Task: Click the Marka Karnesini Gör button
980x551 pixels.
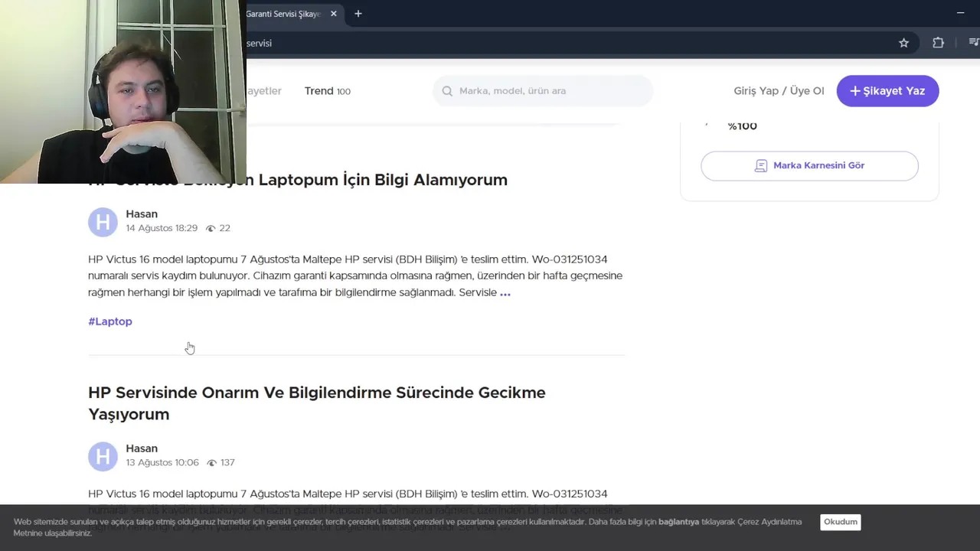Action: (809, 165)
